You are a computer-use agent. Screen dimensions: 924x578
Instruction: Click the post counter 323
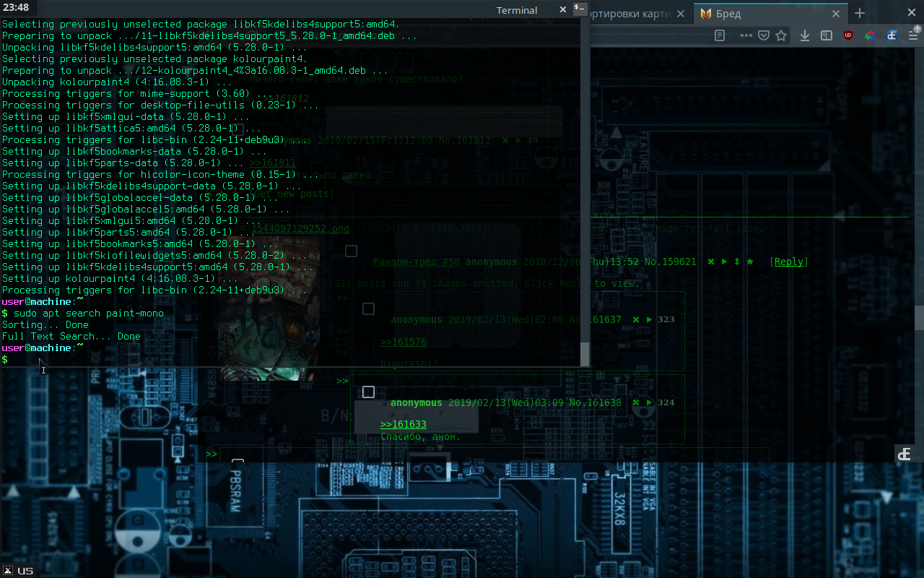pyautogui.click(x=666, y=319)
